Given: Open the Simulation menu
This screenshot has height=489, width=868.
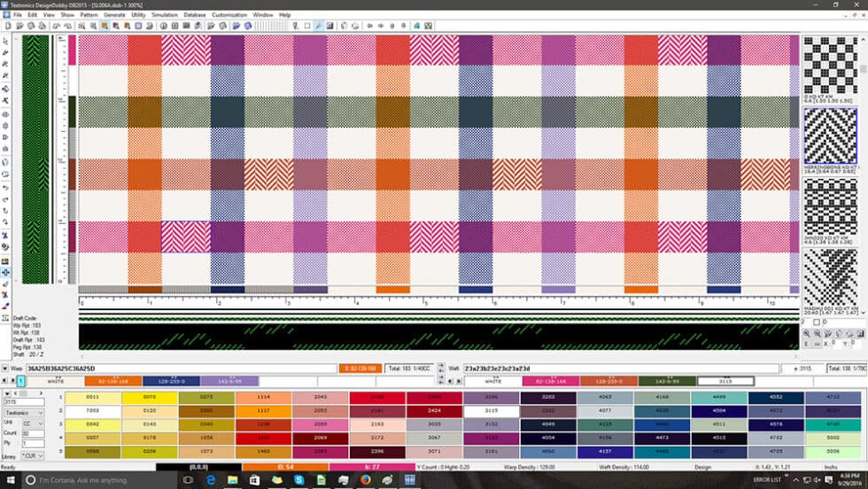Looking at the screenshot, I should point(164,15).
